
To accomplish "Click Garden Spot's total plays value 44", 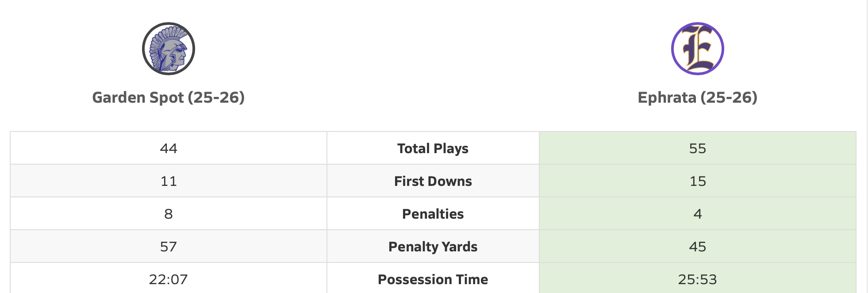I will pos(169,148).
